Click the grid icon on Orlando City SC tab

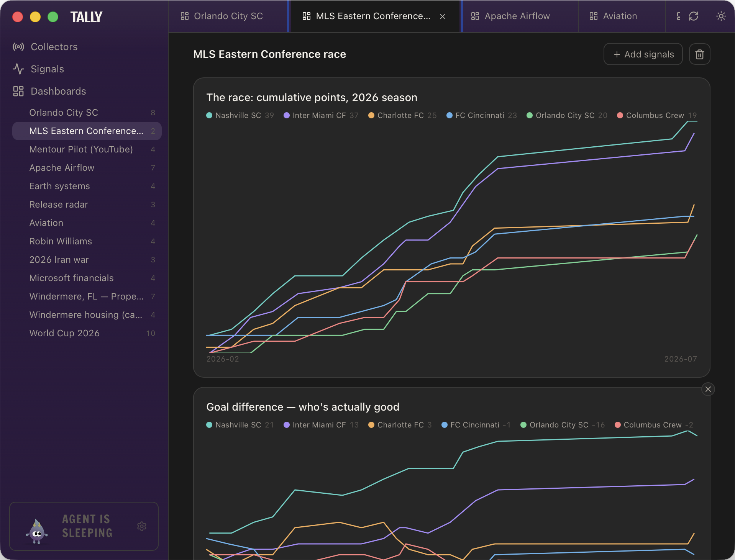pos(185,16)
